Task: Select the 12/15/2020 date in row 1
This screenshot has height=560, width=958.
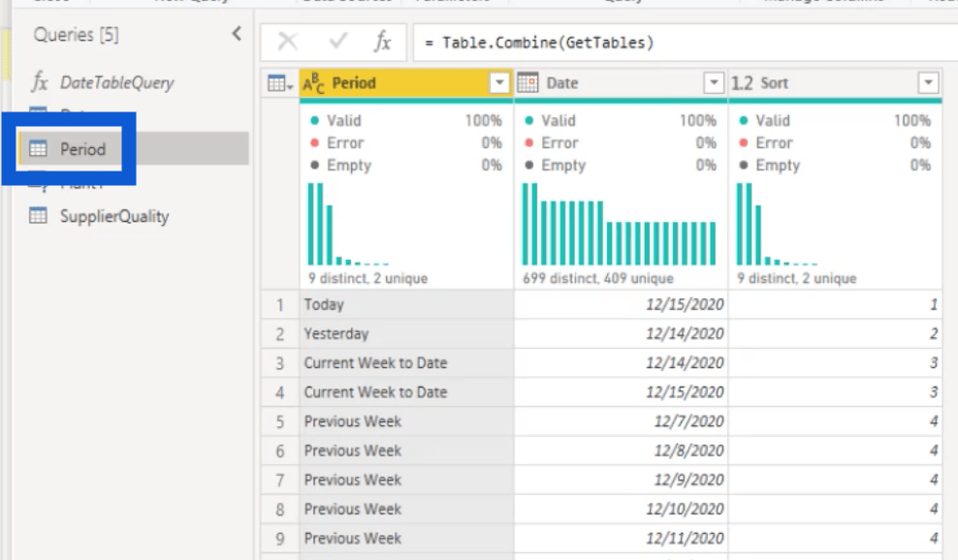Action: click(x=621, y=304)
